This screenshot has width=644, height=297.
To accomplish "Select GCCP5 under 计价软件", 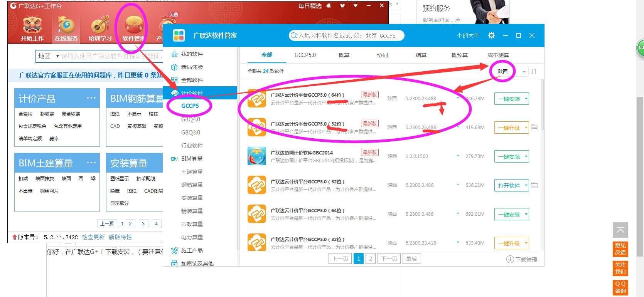I will click(190, 106).
